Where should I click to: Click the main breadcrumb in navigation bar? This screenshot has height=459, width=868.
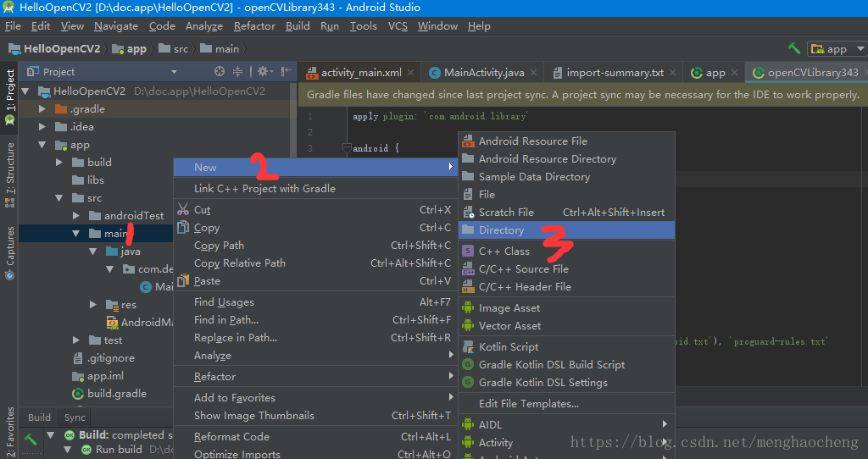click(220, 48)
